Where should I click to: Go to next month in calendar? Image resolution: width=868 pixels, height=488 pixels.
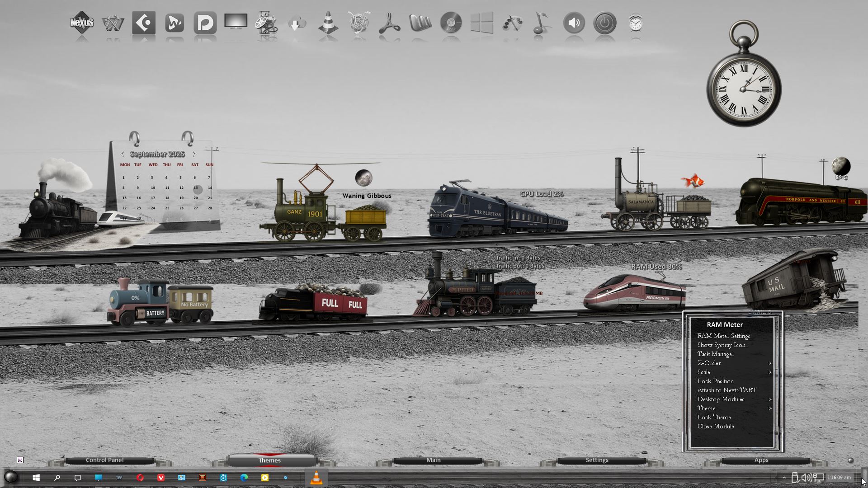(194, 154)
